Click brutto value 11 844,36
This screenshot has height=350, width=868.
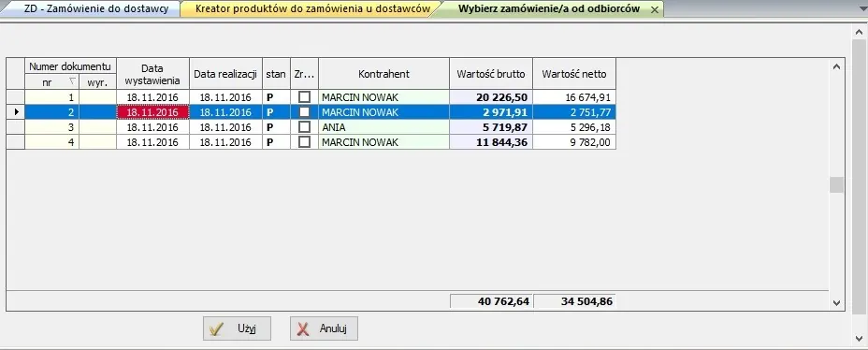click(491, 141)
